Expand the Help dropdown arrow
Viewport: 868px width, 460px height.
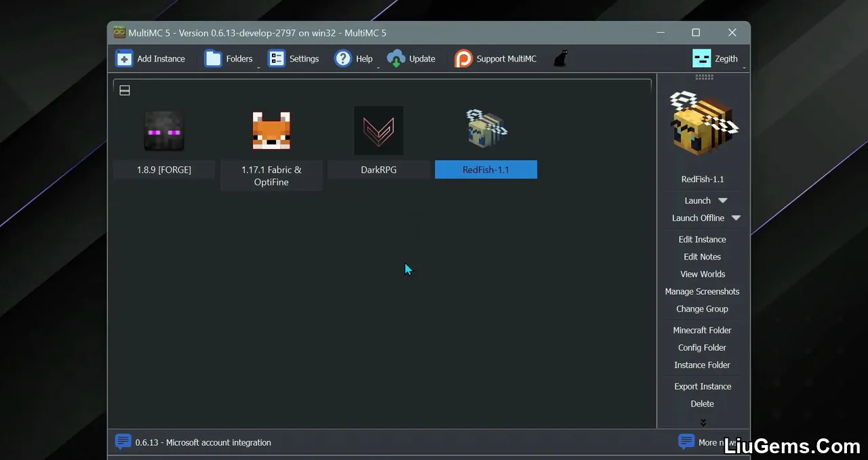(x=378, y=67)
